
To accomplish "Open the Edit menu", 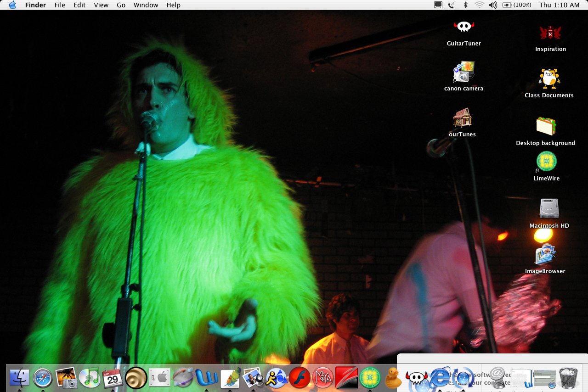I will [79, 5].
